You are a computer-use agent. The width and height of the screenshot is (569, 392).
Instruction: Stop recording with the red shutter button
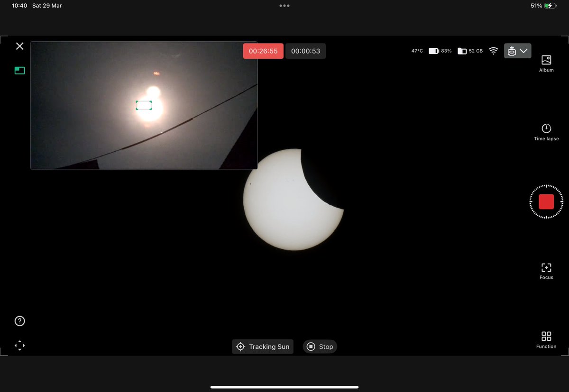(x=546, y=201)
